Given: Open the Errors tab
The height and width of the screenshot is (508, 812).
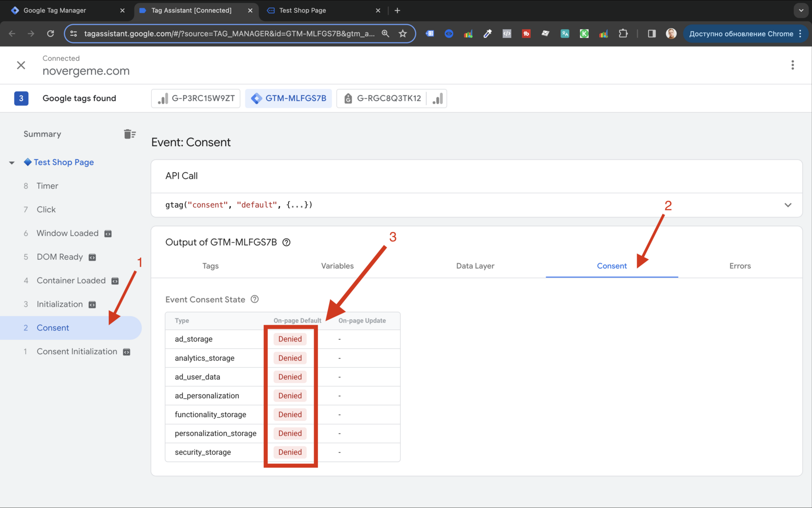Looking at the screenshot, I should coord(740,266).
